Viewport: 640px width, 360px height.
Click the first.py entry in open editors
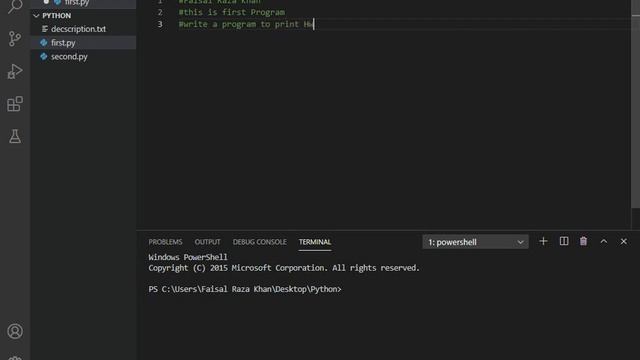(84, 3)
